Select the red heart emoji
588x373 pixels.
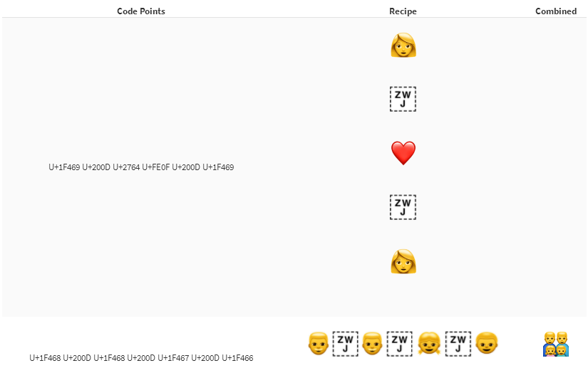click(403, 153)
